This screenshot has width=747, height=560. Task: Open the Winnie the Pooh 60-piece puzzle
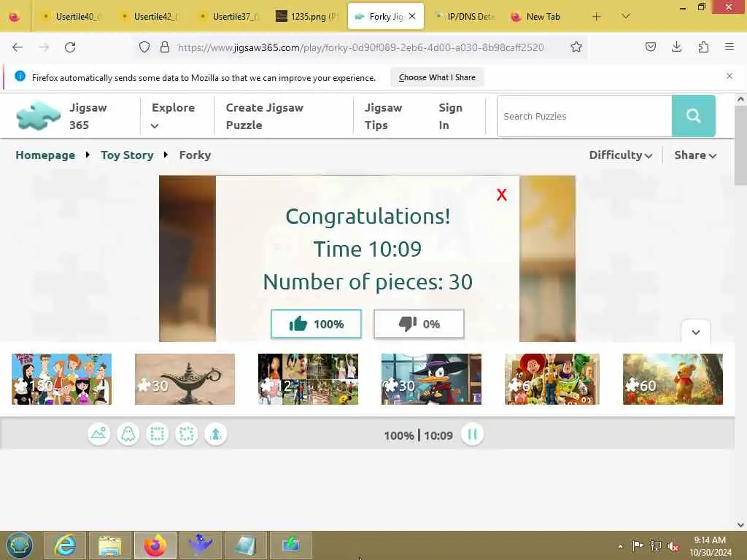click(x=673, y=379)
